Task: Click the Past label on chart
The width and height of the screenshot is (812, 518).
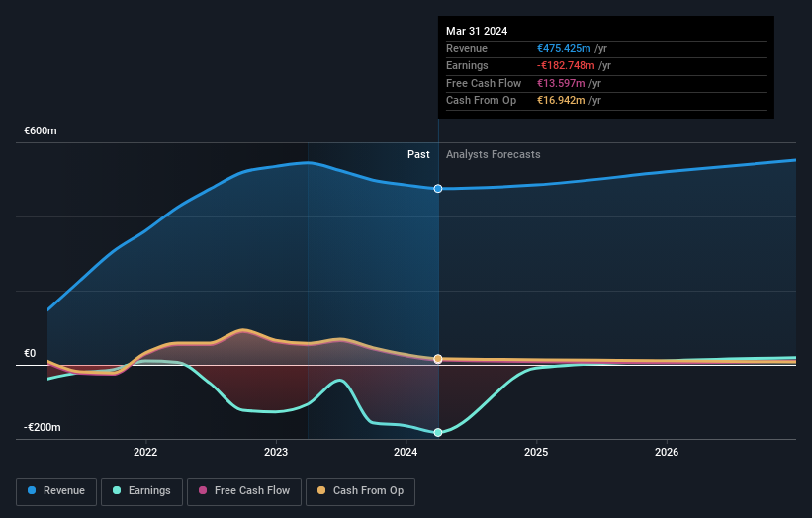Action: point(418,154)
